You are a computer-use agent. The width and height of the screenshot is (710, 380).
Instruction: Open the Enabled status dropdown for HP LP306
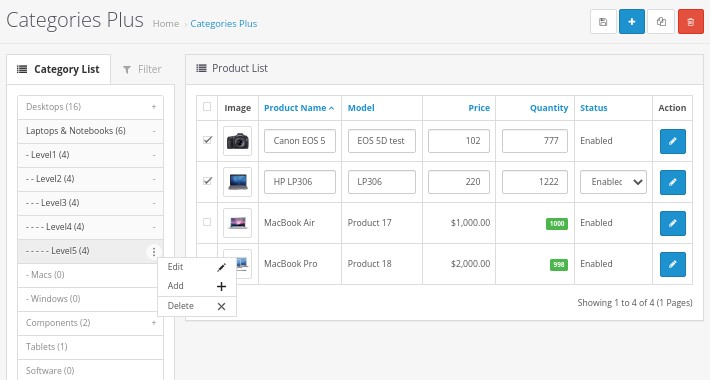(x=613, y=182)
